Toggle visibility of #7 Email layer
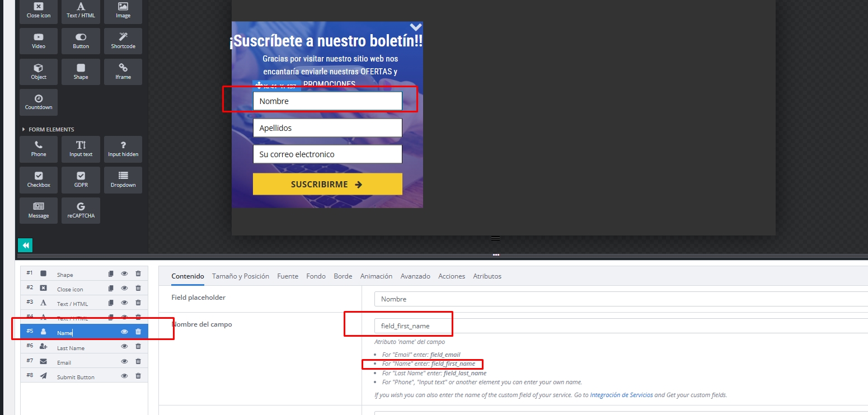This screenshot has width=868, height=415. pyautogui.click(x=124, y=361)
